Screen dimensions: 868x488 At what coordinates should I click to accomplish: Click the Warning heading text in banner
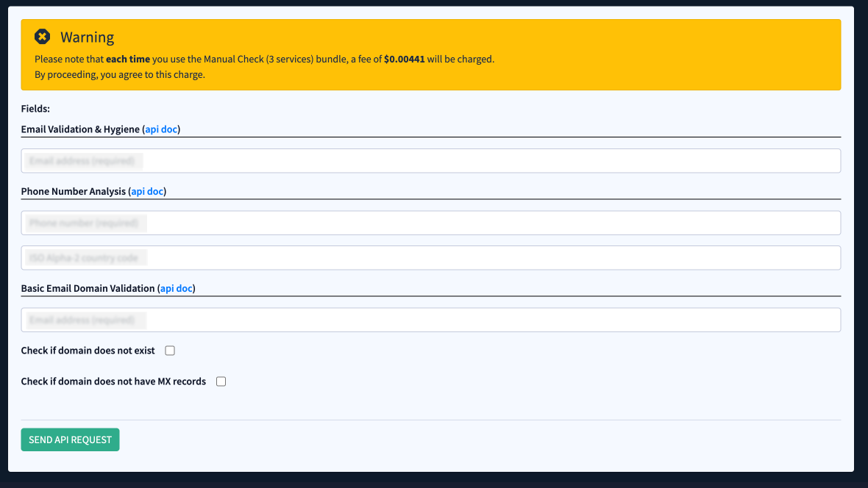coord(87,37)
